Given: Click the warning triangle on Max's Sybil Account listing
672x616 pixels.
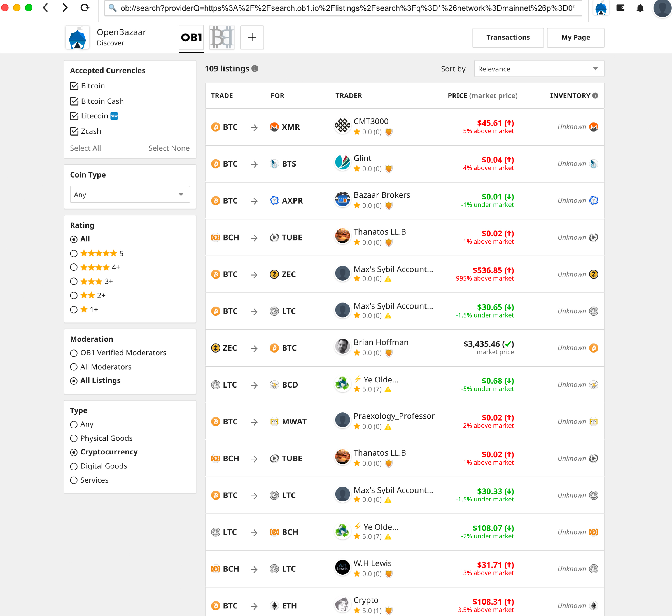Looking at the screenshot, I should [387, 279].
